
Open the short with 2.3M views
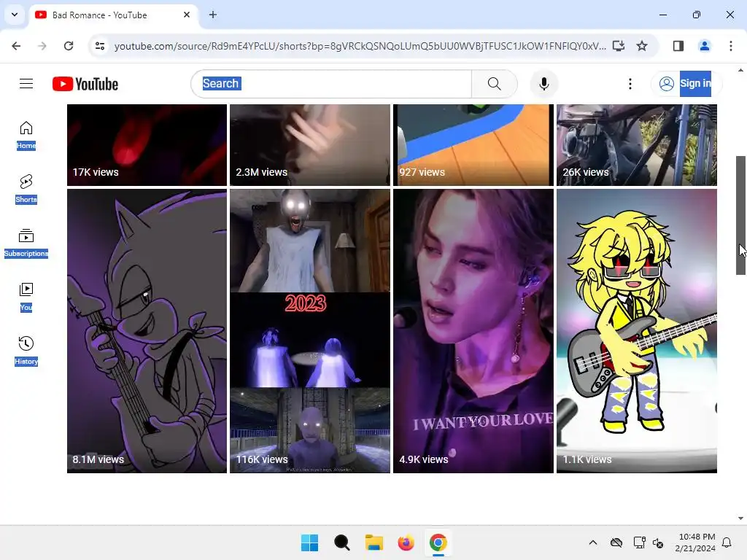309,145
